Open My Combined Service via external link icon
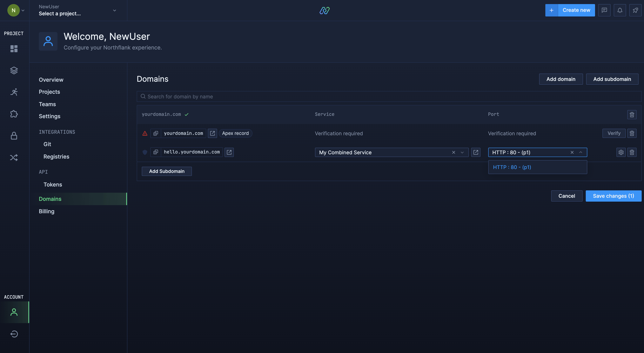The width and height of the screenshot is (644, 353). (476, 152)
